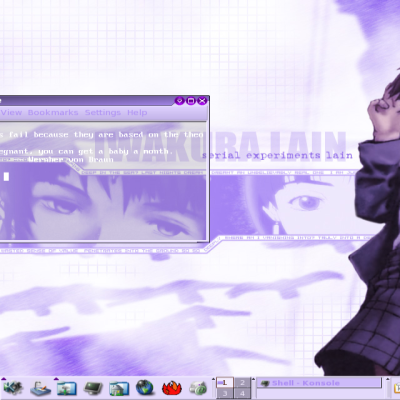Viewport: 400px width, 400px height.
Task: Switch to virtual desktop 1
Action: 225,382
